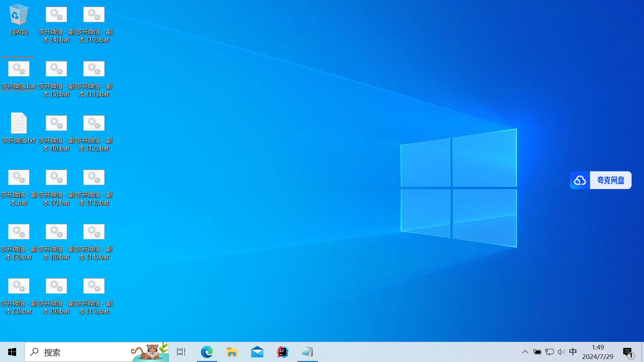Click the taskbar search box (搜索)
Viewport: 644px width, 362px height.
(97, 352)
